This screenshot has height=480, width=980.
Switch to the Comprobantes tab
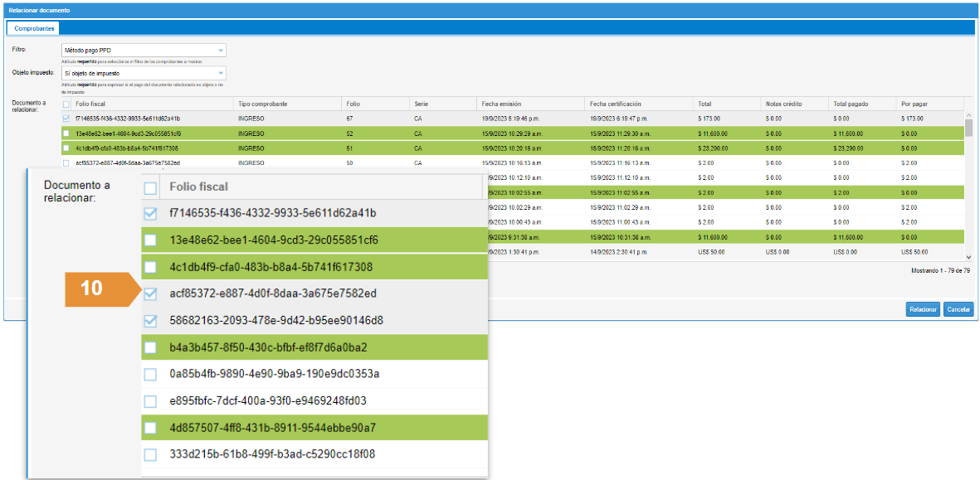[x=35, y=28]
